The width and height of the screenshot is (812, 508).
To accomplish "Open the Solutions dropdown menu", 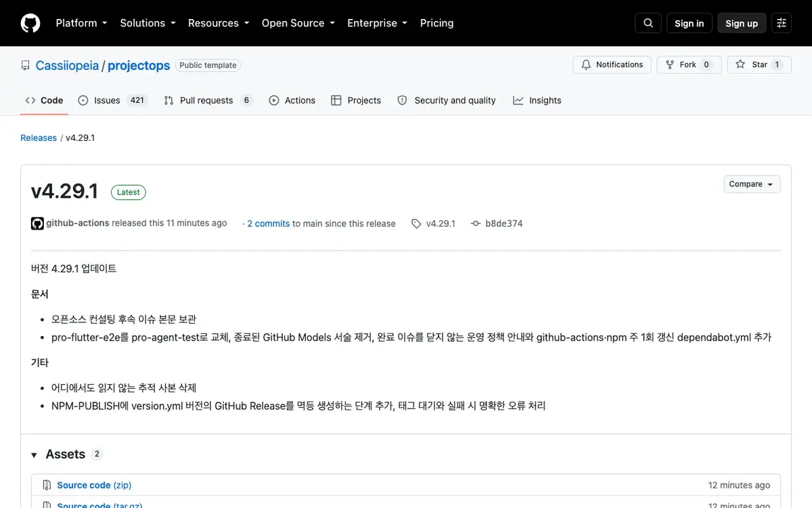I will (148, 23).
